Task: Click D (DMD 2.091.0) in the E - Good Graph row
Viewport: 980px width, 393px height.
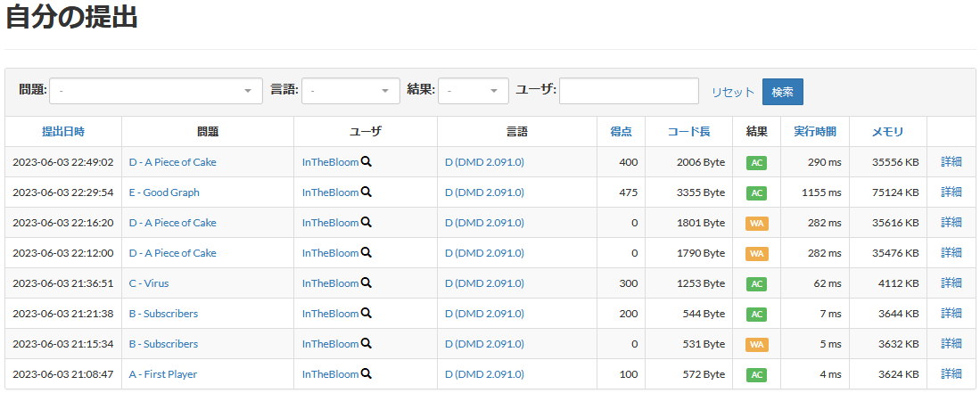Action: coord(484,192)
